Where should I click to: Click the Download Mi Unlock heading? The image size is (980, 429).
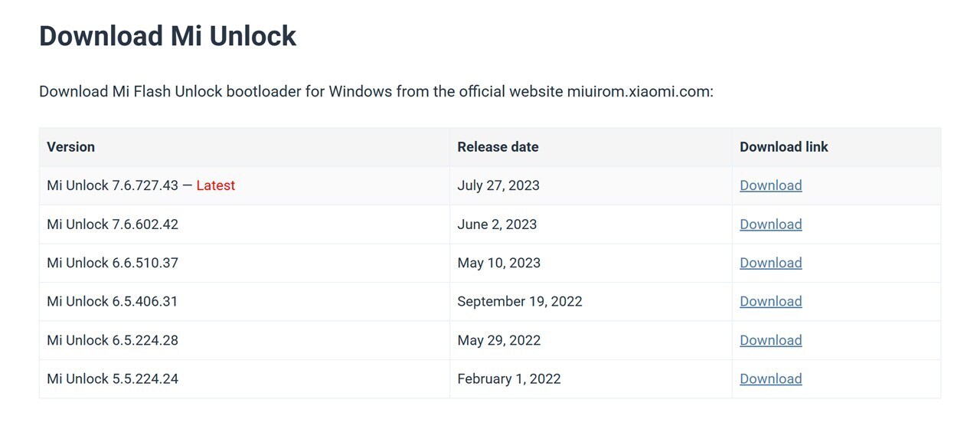(168, 36)
